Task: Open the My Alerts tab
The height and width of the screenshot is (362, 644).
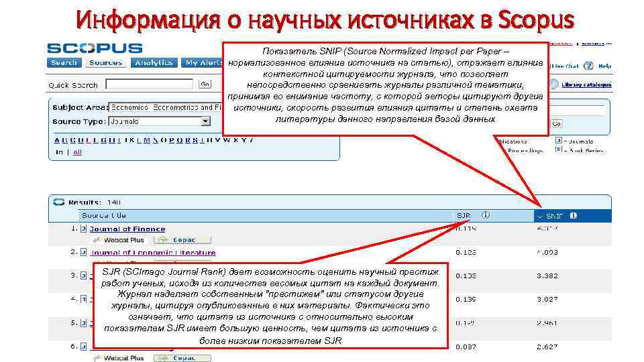Action: (x=202, y=63)
